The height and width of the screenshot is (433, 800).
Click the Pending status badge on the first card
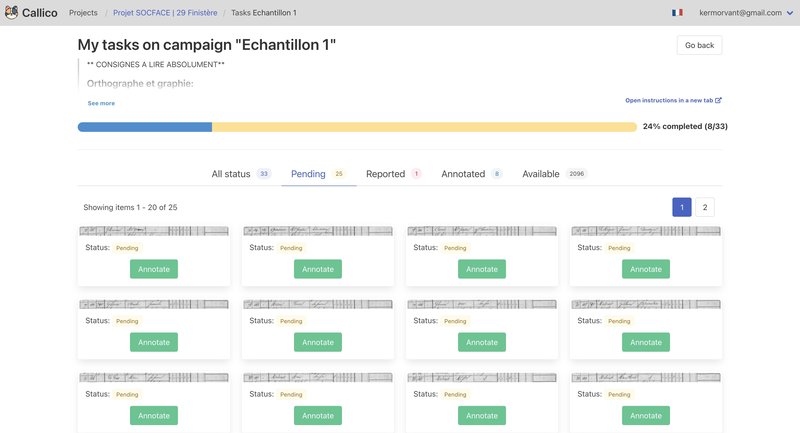pos(127,248)
